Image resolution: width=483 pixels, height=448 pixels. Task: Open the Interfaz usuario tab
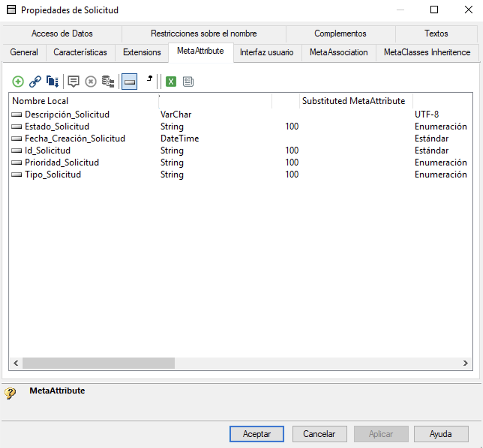pyautogui.click(x=267, y=52)
